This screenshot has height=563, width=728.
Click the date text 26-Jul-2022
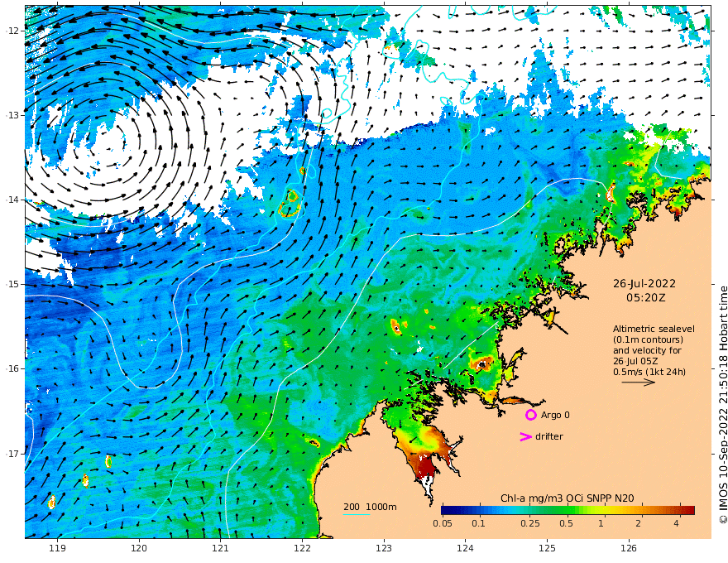(644, 283)
